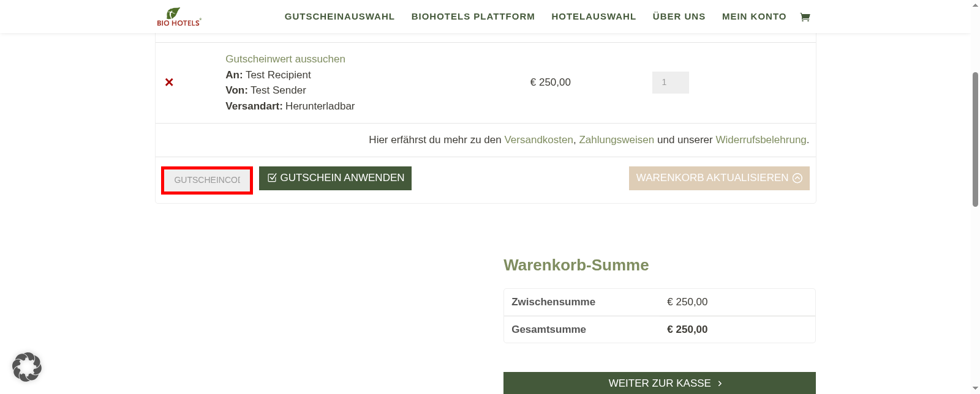This screenshot has width=980, height=394.
Task: Click the circular arrow icon on Warenkorb aktualisieren
Action: (797, 177)
